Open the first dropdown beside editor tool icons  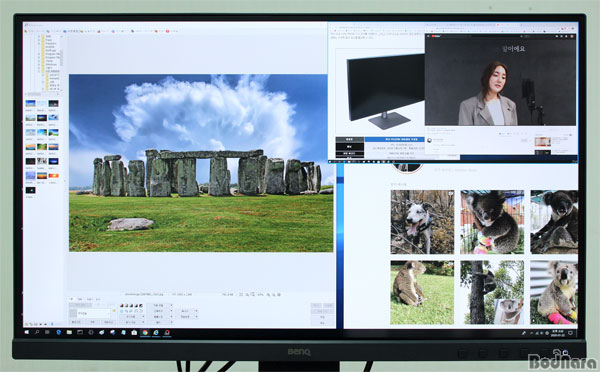click(x=159, y=305)
